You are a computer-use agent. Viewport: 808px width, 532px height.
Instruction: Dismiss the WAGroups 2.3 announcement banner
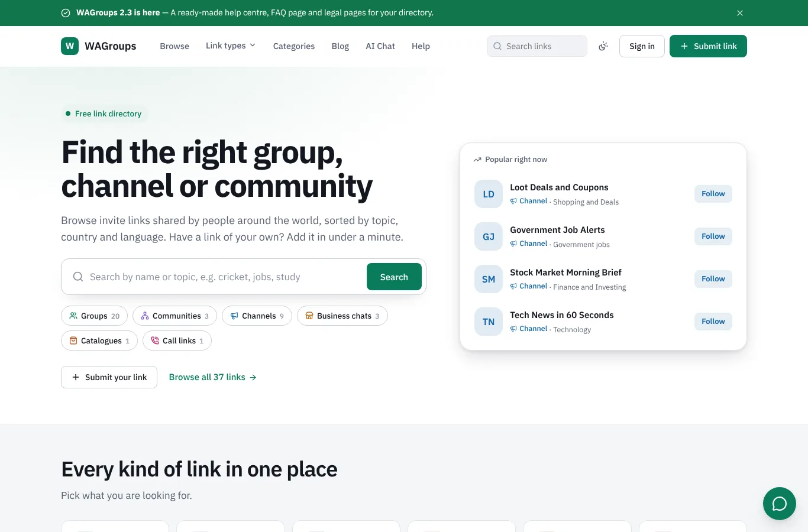pos(740,13)
